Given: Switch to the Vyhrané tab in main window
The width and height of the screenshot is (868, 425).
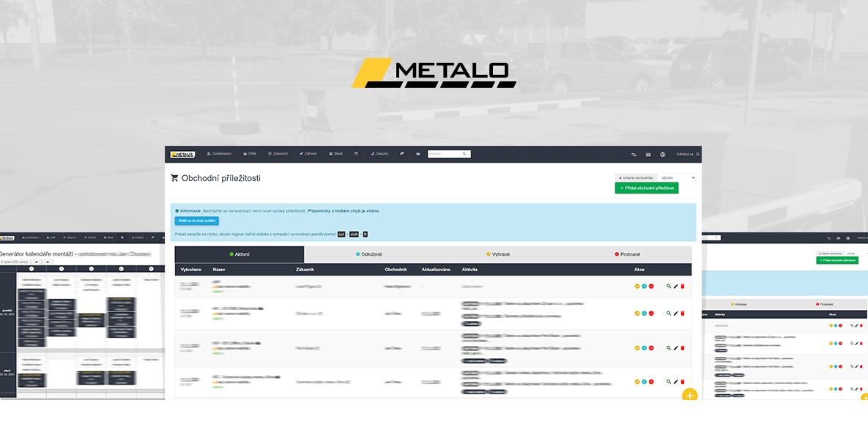Looking at the screenshot, I should point(498,254).
